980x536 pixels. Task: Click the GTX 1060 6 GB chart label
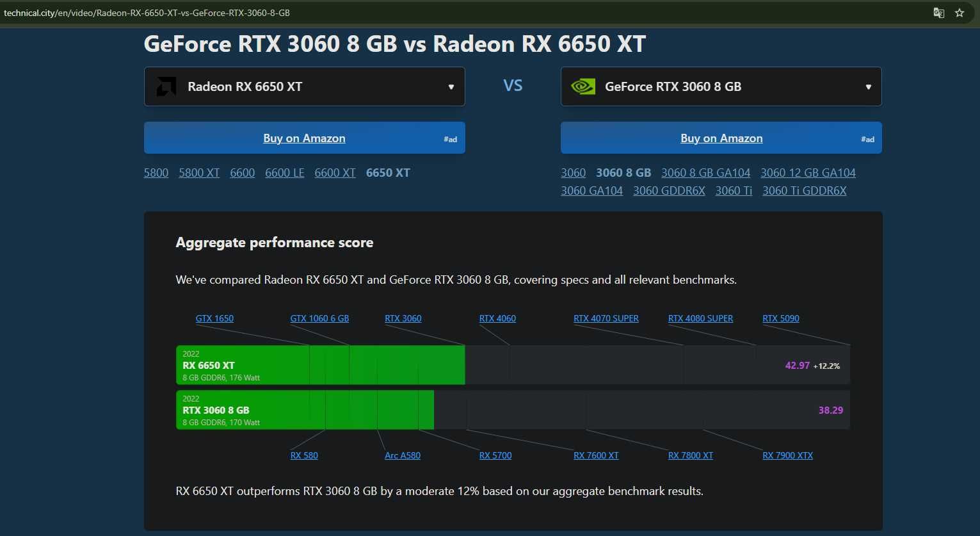click(x=319, y=318)
